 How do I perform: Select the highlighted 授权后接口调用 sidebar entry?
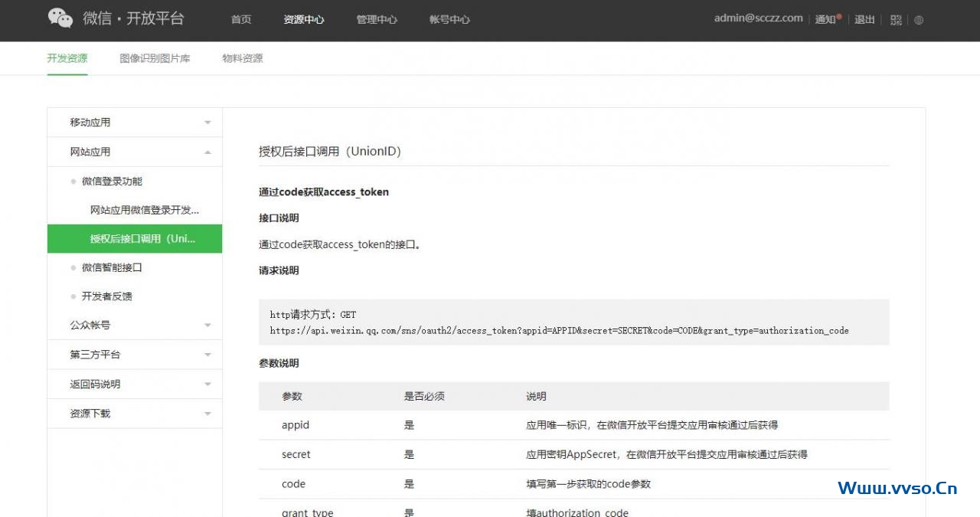pos(135,239)
